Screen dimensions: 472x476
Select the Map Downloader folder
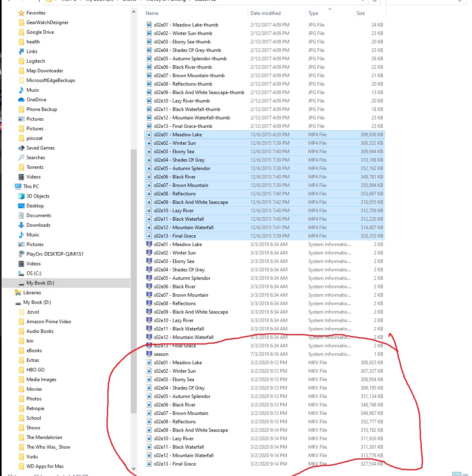click(x=45, y=71)
